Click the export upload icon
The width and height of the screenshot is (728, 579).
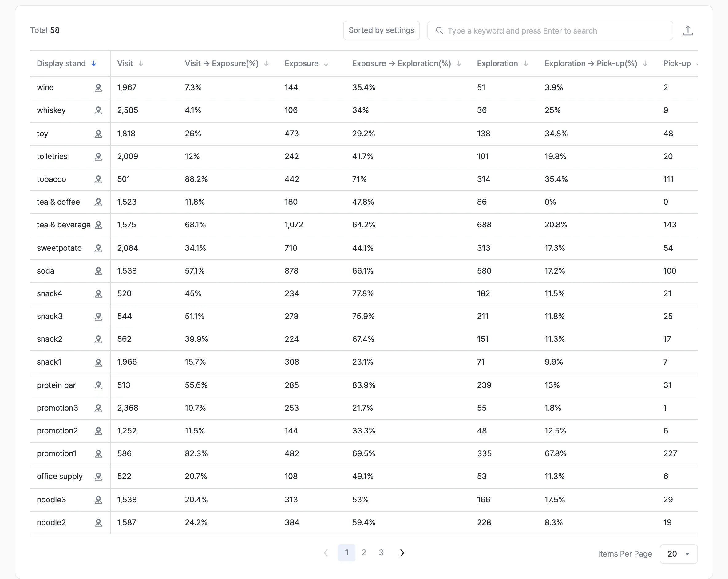687,30
